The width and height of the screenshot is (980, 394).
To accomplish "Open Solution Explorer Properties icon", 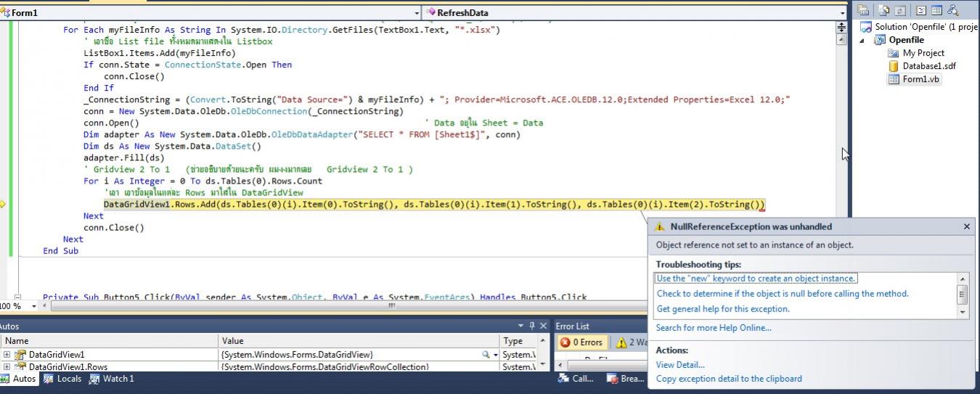I will 864,10.
